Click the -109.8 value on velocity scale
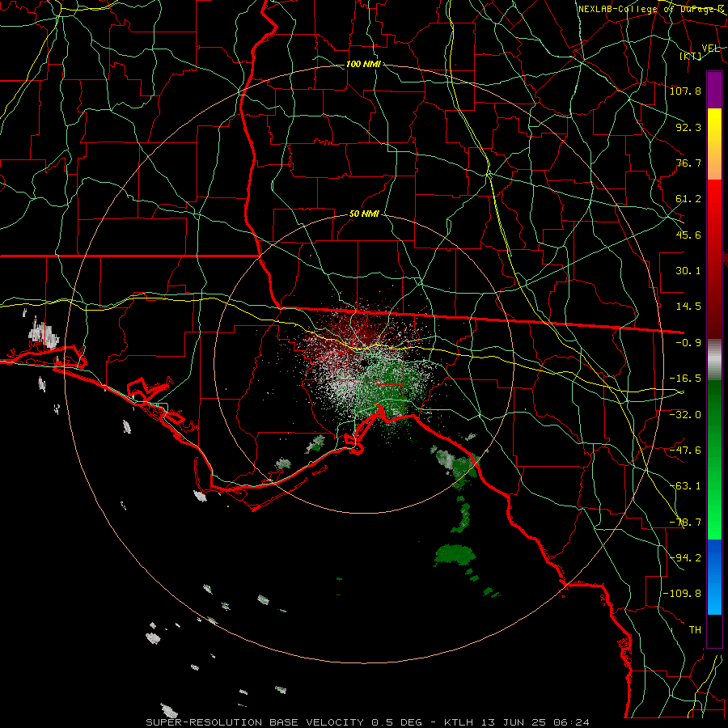Image resolution: width=728 pixels, height=728 pixels. (x=683, y=594)
